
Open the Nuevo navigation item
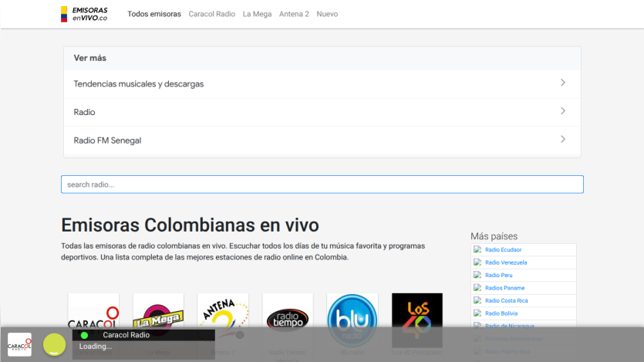click(327, 14)
